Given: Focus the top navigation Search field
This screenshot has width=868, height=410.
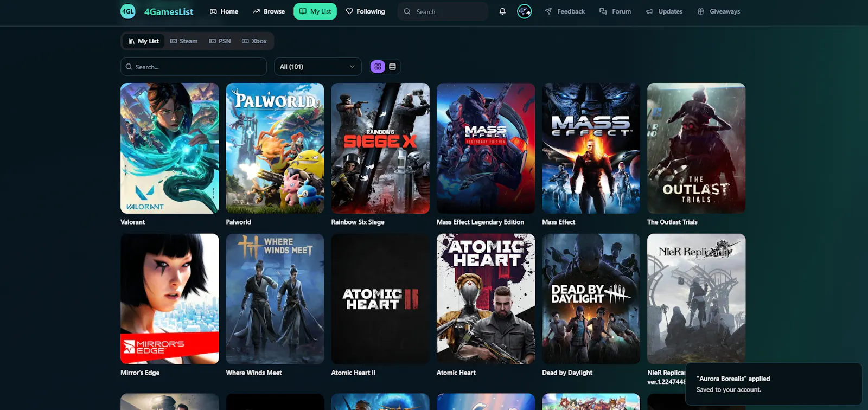Looking at the screenshot, I should tap(443, 11).
